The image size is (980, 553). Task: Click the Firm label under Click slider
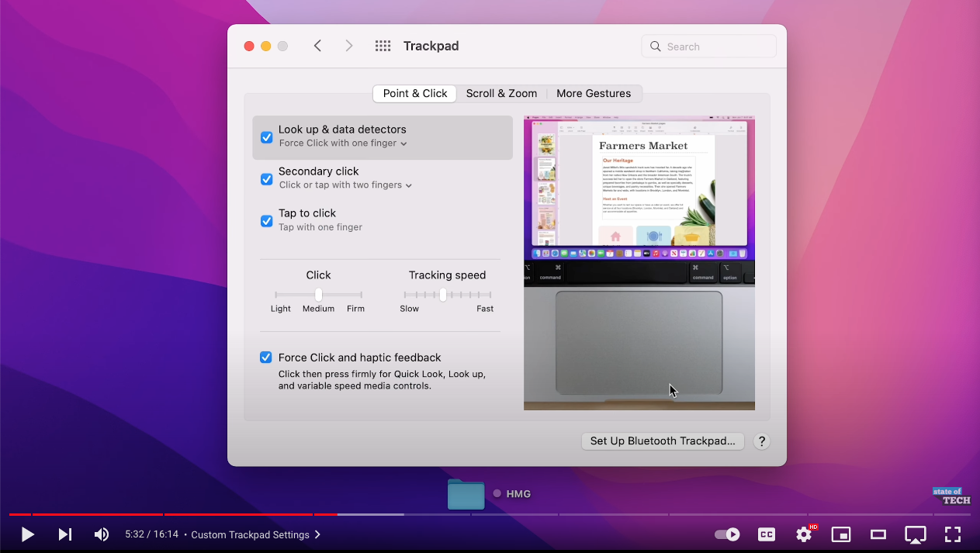coord(356,309)
